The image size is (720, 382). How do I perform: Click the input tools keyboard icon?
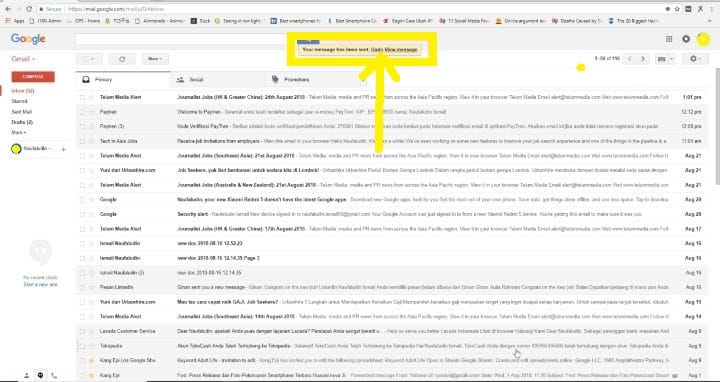(x=662, y=59)
